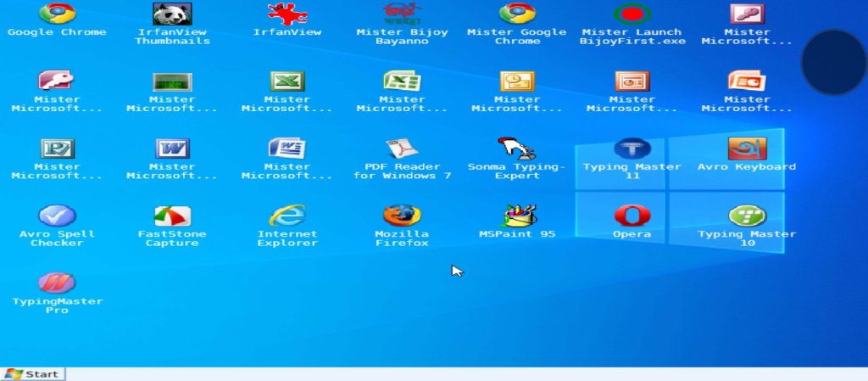Select the Mister Bijoy Bayanno shortcut
Screen dimensions: 868x381
click(402, 14)
